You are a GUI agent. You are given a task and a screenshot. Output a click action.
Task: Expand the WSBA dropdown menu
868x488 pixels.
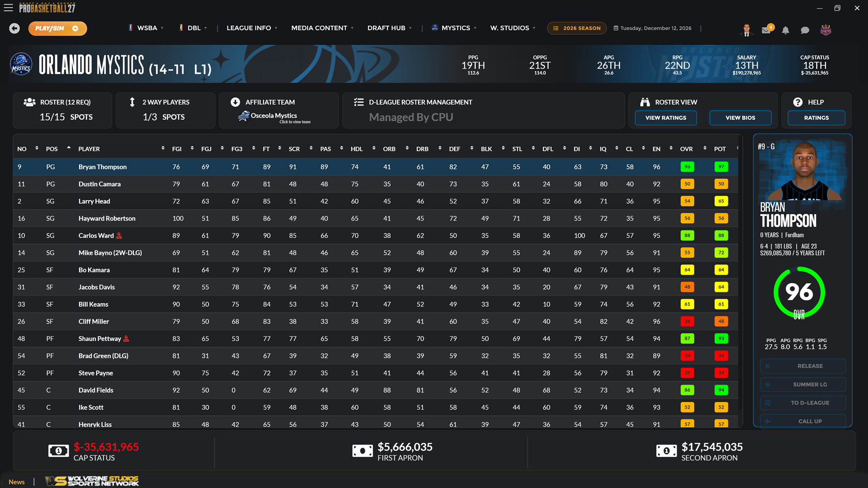pyautogui.click(x=146, y=28)
